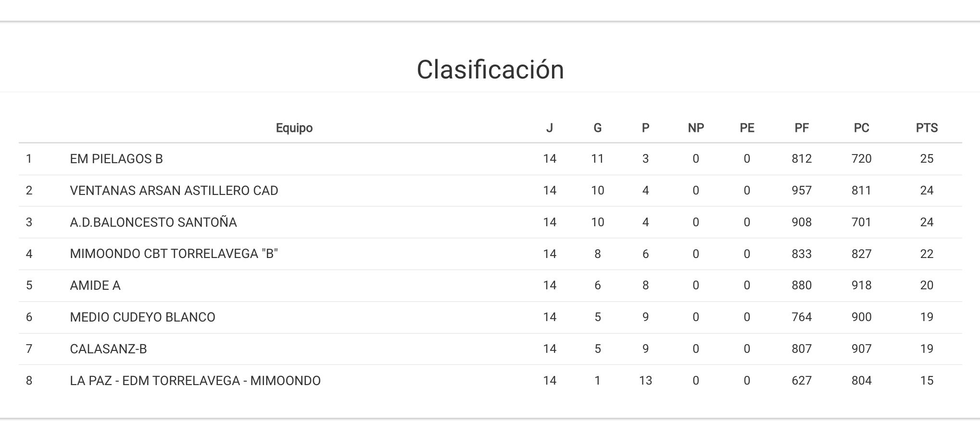Select MEDIO CUDEYO BLANCO team name

click(142, 317)
